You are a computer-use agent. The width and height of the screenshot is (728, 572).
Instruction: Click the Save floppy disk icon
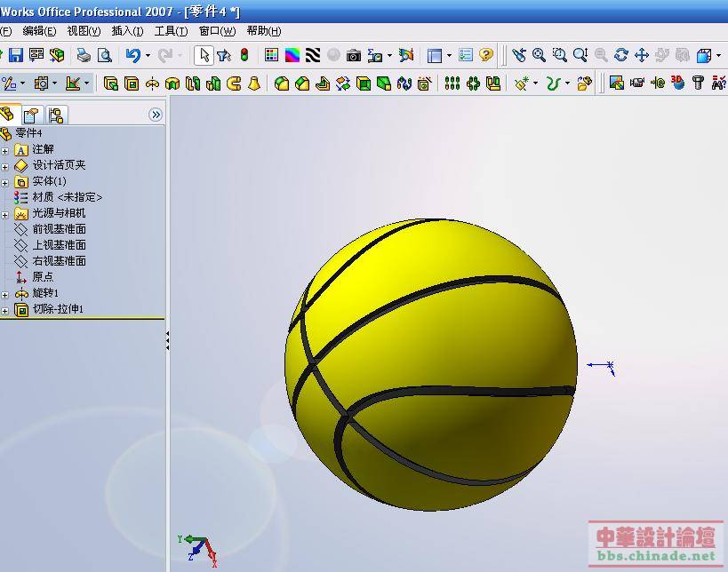[16, 55]
